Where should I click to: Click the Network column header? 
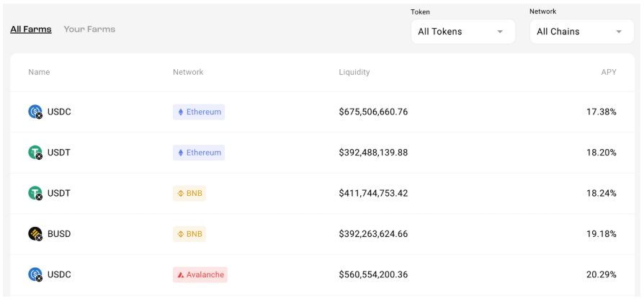click(188, 72)
